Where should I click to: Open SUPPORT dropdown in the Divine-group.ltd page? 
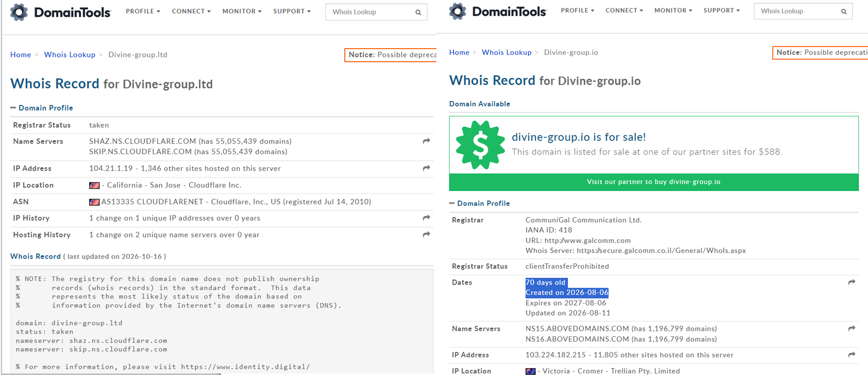point(292,11)
